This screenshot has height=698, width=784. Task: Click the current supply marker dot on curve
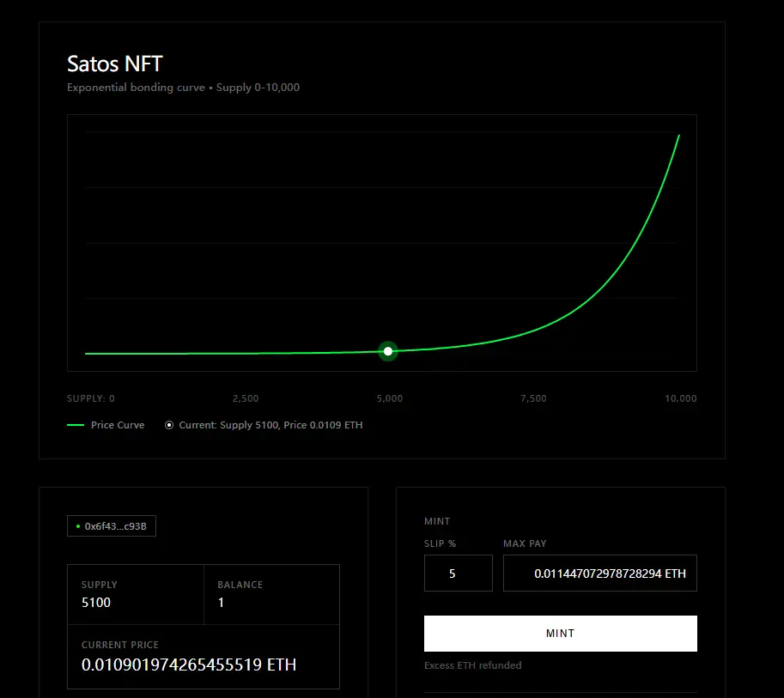point(388,351)
